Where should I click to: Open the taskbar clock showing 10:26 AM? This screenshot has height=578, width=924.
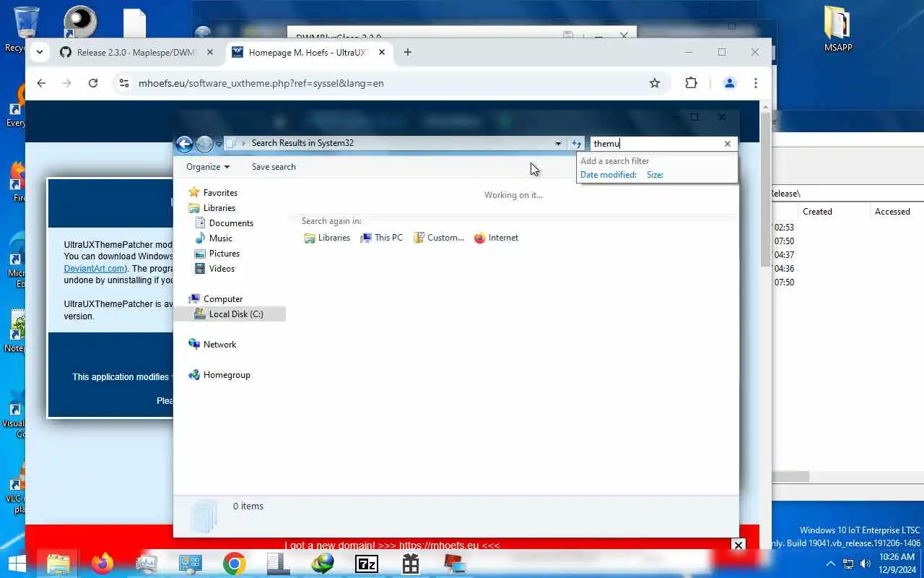[897, 564]
